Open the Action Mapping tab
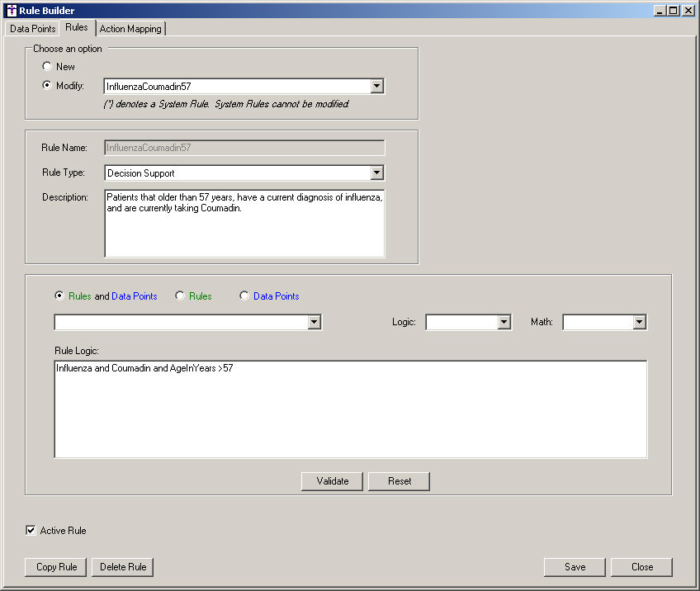Viewport: 700px width, 591px height. tap(130, 29)
